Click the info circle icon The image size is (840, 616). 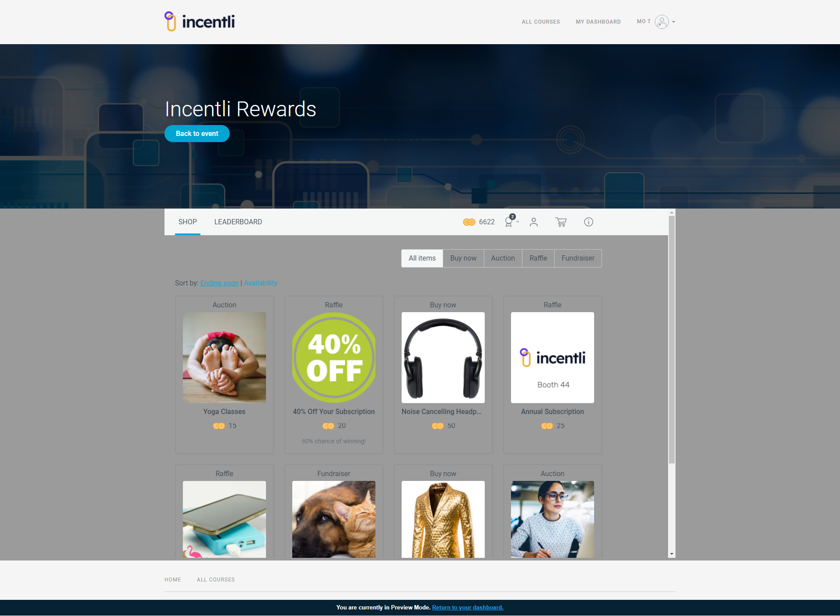click(588, 222)
